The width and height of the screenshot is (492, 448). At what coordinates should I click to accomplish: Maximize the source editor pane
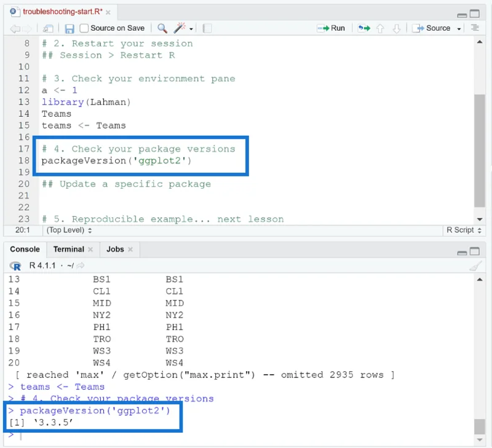pyautogui.click(x=474, y=14)
